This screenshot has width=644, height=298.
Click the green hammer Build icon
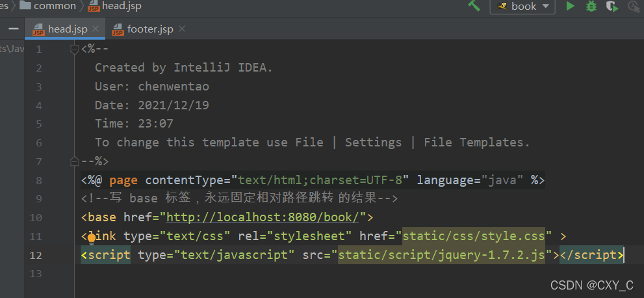pos(474,6)
